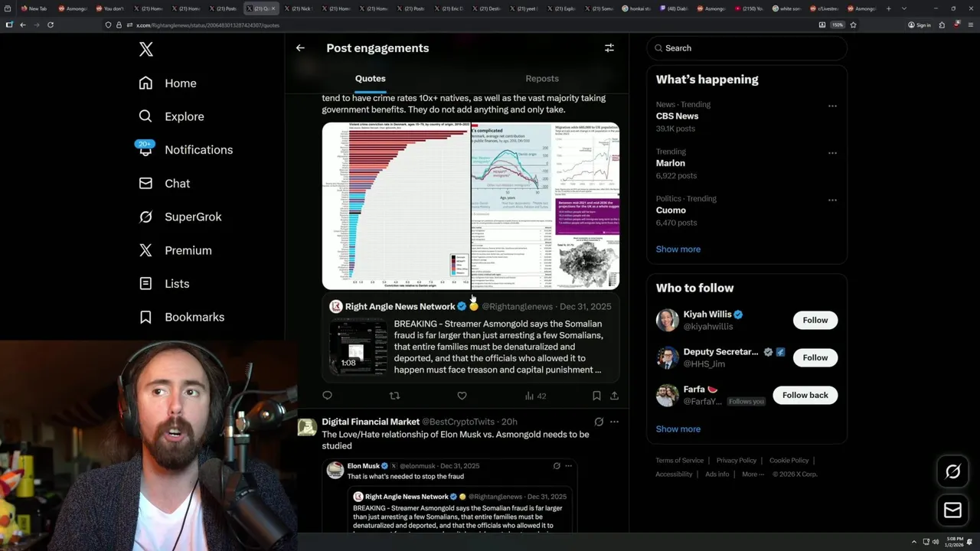
Task: Click the browser address bar URL
Action: [207, 25]
